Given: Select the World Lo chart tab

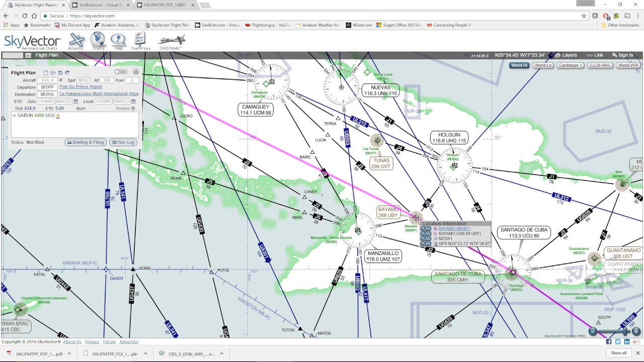Looking at the screenshot, I should (x=543, y=65).
